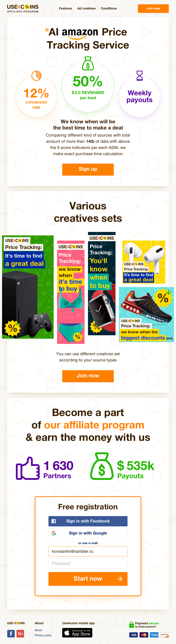Click the Visa card icon
176x644 pixels.
click(134, 635)
